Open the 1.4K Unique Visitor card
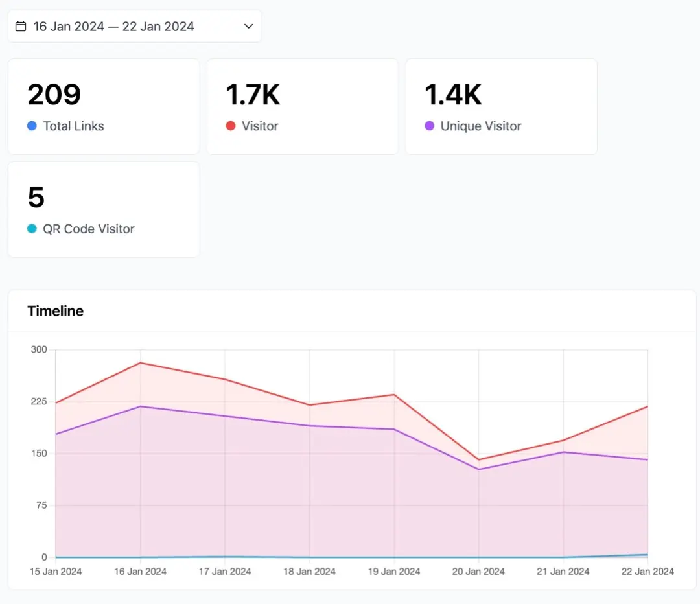 (501, 107)
